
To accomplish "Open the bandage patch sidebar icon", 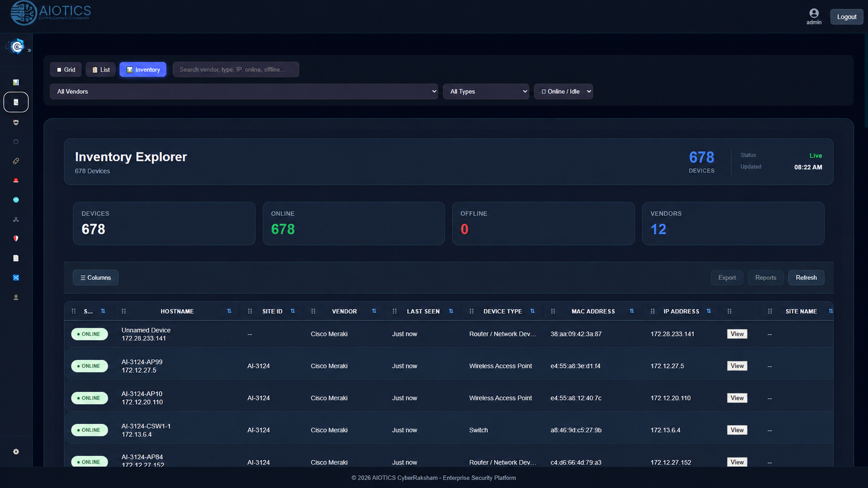I will [x=16, y=161].
